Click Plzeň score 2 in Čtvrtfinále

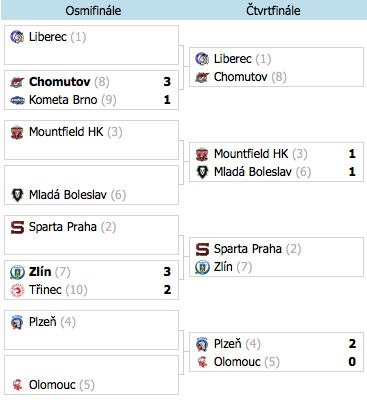[x=352, y=344]
